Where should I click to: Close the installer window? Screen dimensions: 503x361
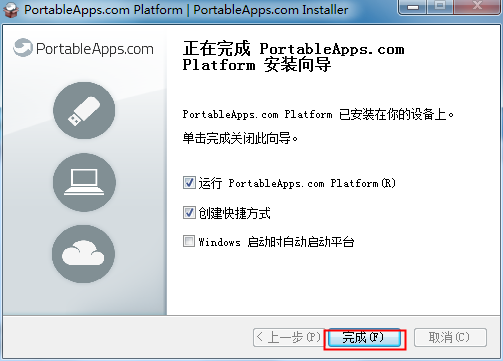pyautogui.click(x=477, y=7)
